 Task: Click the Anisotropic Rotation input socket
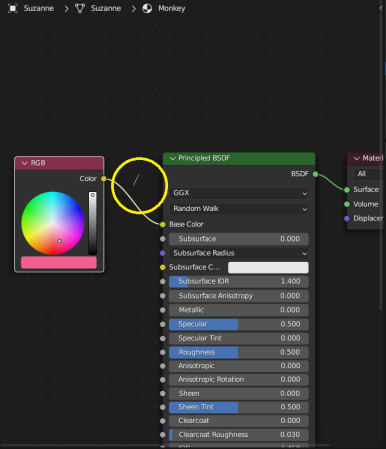click(163, 380)
